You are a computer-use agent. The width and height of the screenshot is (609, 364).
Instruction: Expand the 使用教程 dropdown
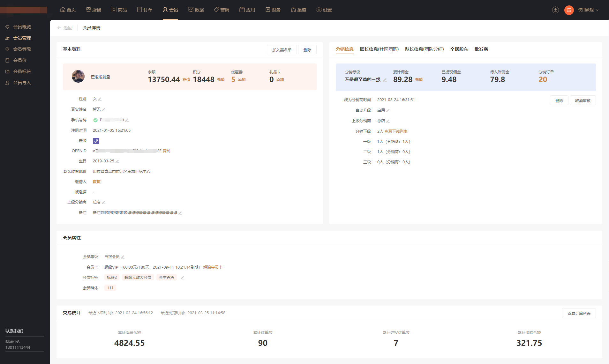pyautogui.click(x=588, y=10)
